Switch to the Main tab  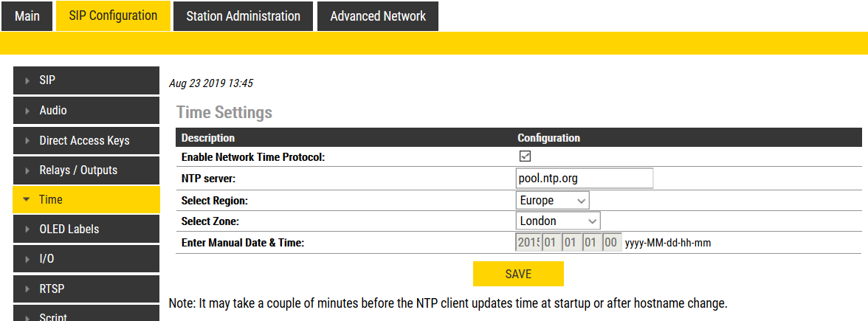pyautogui.click(x=27, y=16)
